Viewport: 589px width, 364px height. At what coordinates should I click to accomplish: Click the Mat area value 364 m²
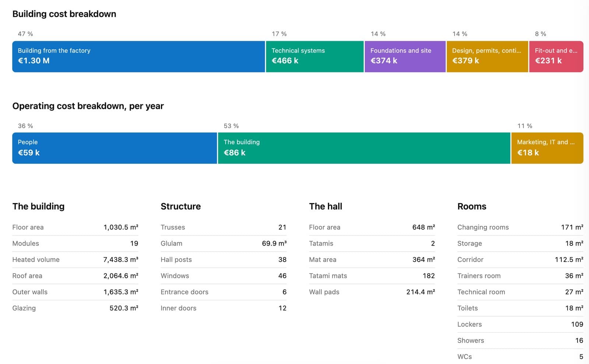(x=424, y=259)
